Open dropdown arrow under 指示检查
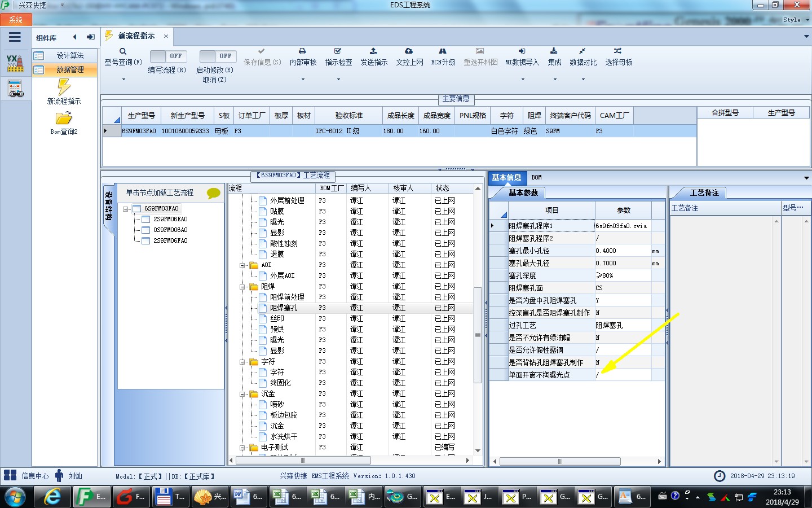 tap(338, 80)
